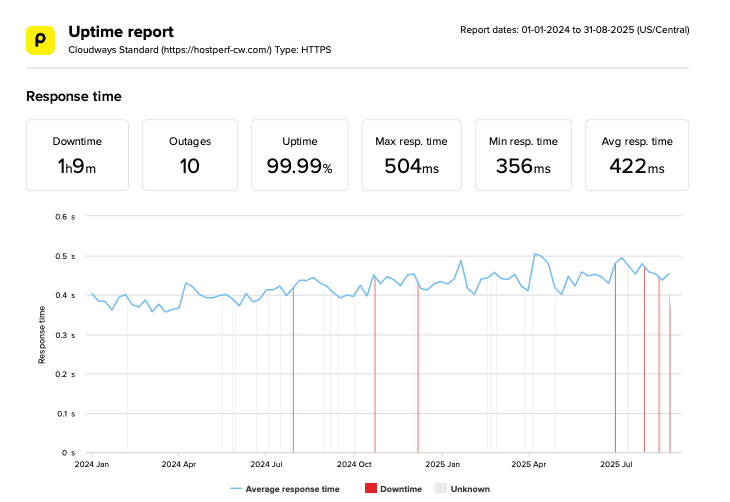Screen dimensions: 730x502
Task: Click the yellow Pingdom logo icon
Action: point(40,40)
